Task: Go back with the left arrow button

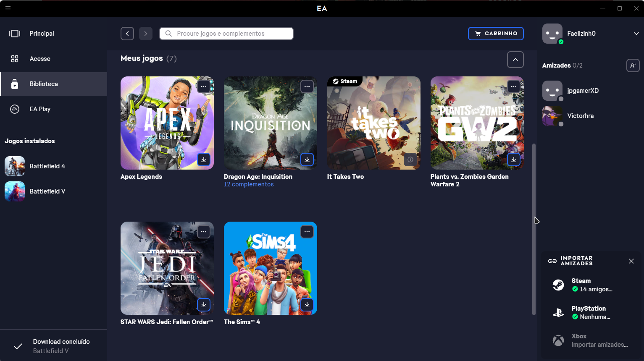Action: [x=127, y=34]
